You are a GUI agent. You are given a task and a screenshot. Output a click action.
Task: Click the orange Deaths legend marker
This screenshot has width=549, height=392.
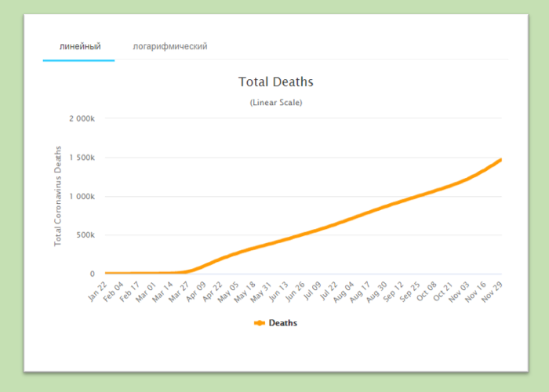pyautogui.click(x=260, y=322)
